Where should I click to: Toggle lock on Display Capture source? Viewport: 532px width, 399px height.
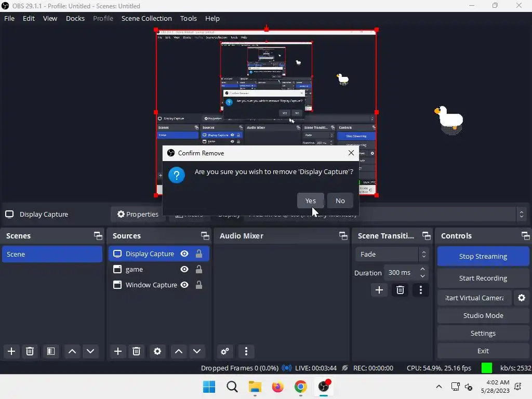click(199, 254)
